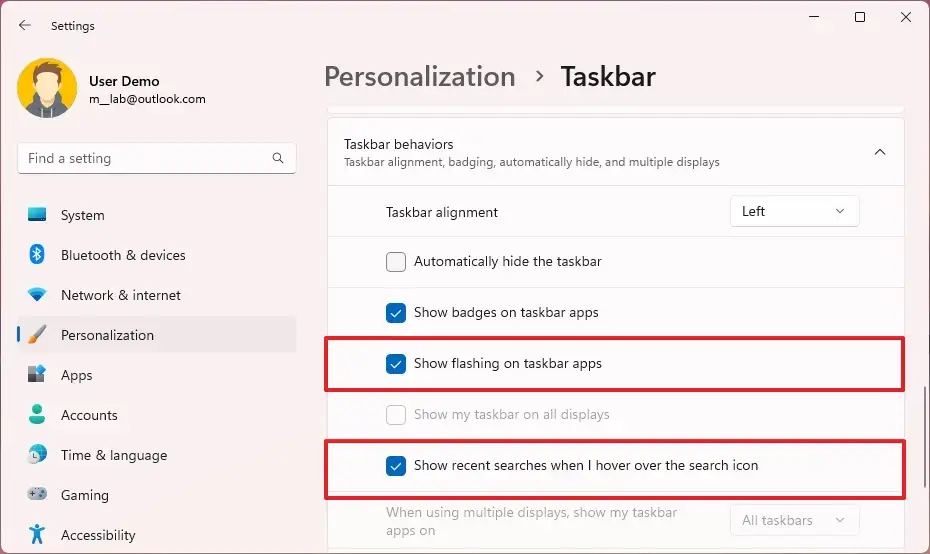Click the Accounts person icon
930x554 pixels.
point(37,415)
